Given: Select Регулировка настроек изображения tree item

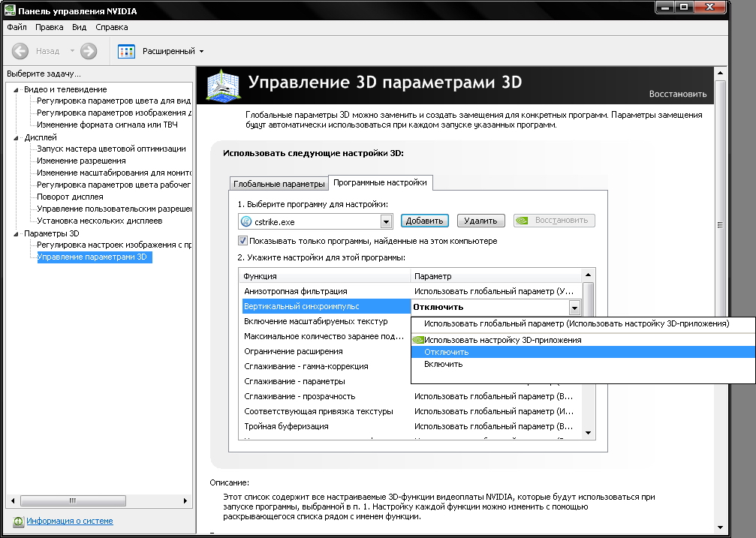Looking at the screenshot, I should click(x=114, y=245).
